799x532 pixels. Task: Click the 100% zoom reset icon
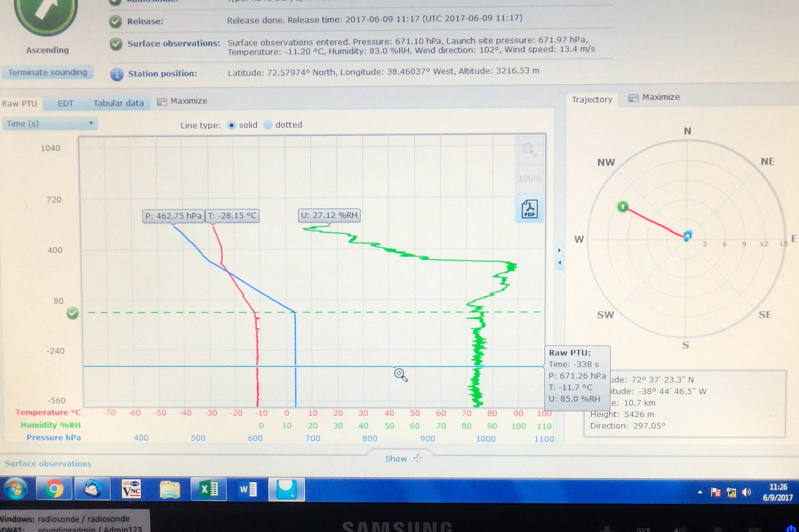[529, 178]
